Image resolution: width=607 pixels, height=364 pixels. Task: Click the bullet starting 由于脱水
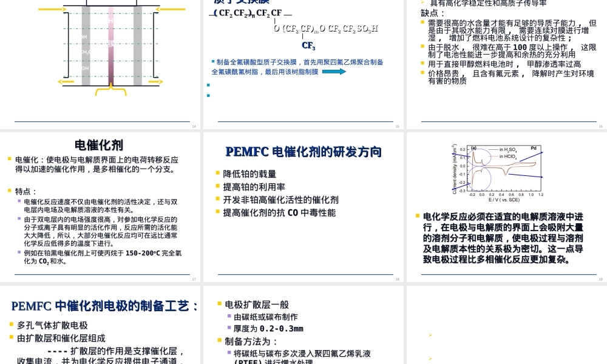(x=512, y=51)
